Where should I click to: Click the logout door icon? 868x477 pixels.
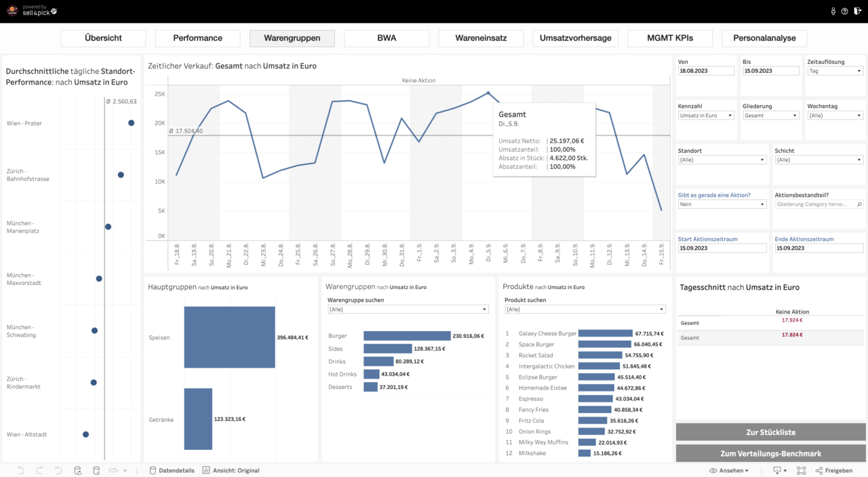point(856,11)
